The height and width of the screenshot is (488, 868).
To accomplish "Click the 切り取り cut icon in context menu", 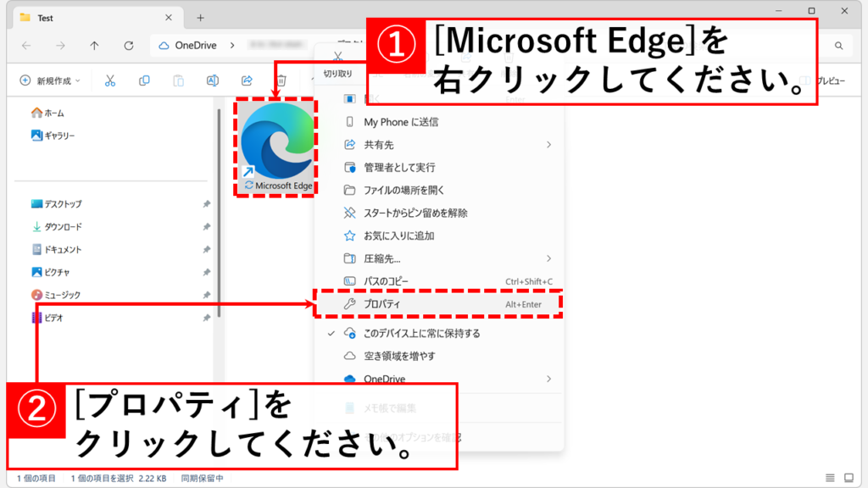I will (337, 63).
